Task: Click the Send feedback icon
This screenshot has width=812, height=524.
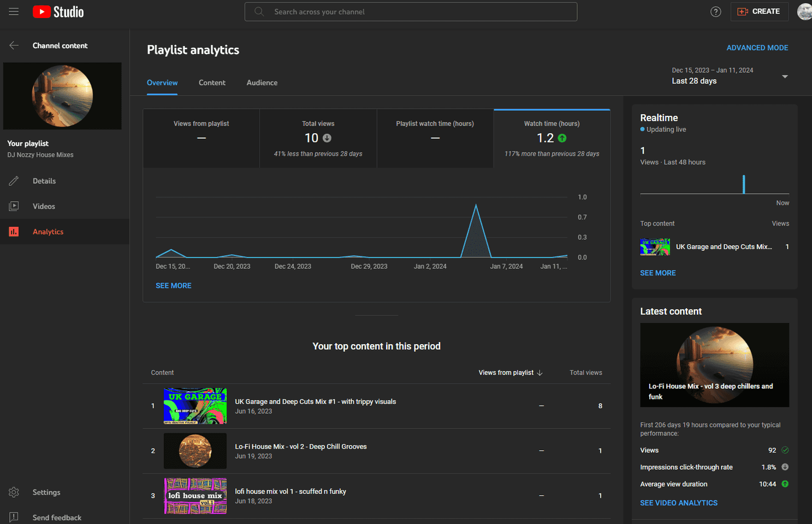Action: (x=13, y=516)
